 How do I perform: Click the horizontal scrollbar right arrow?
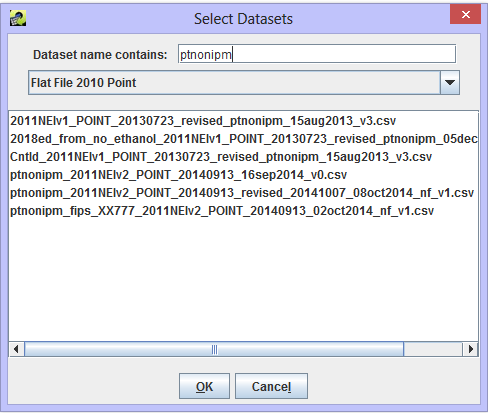470,349
